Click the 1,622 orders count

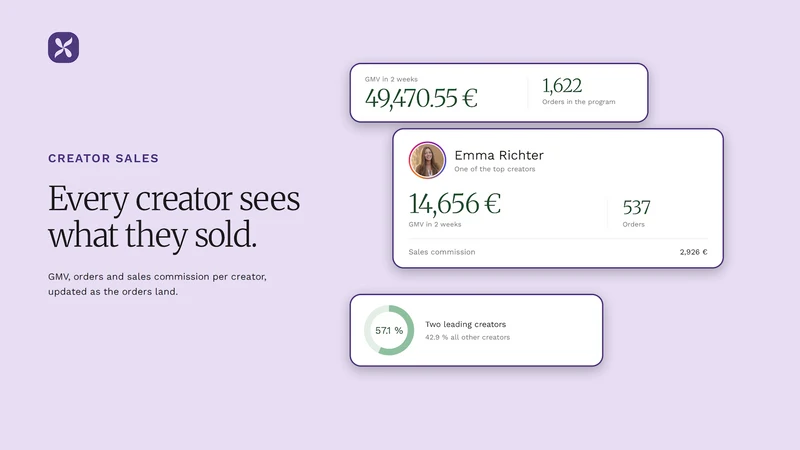click(x=562, y=86)
